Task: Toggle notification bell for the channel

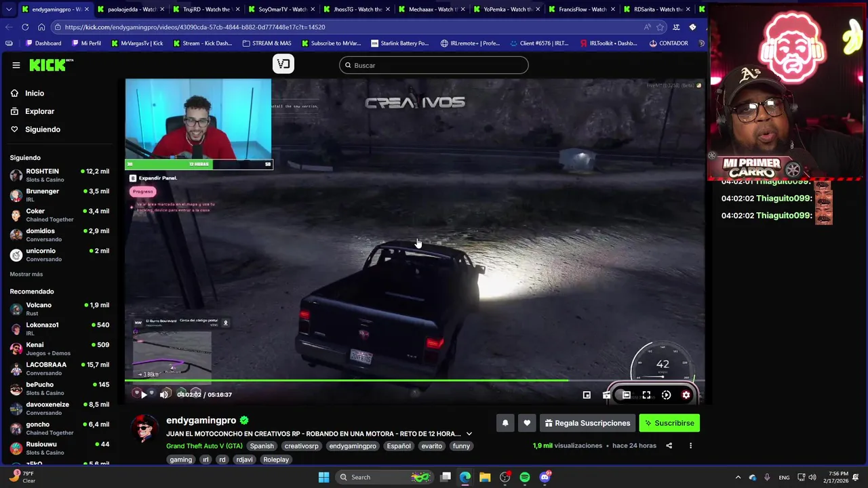Action: [x=505, y=423]
